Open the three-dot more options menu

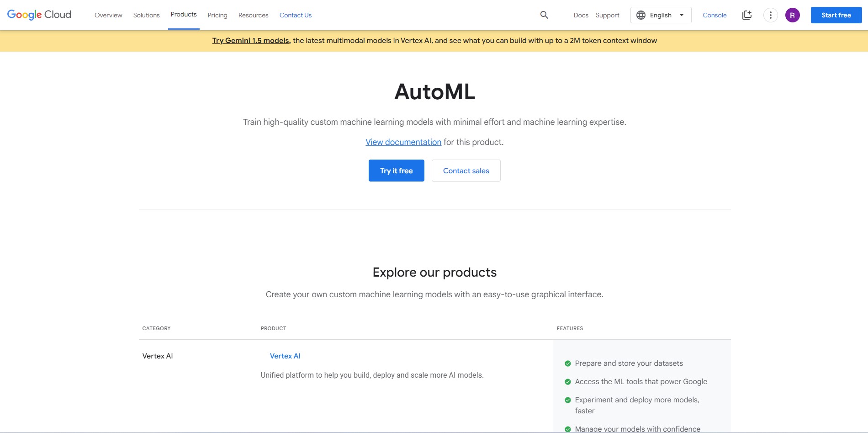pos(771,15)
